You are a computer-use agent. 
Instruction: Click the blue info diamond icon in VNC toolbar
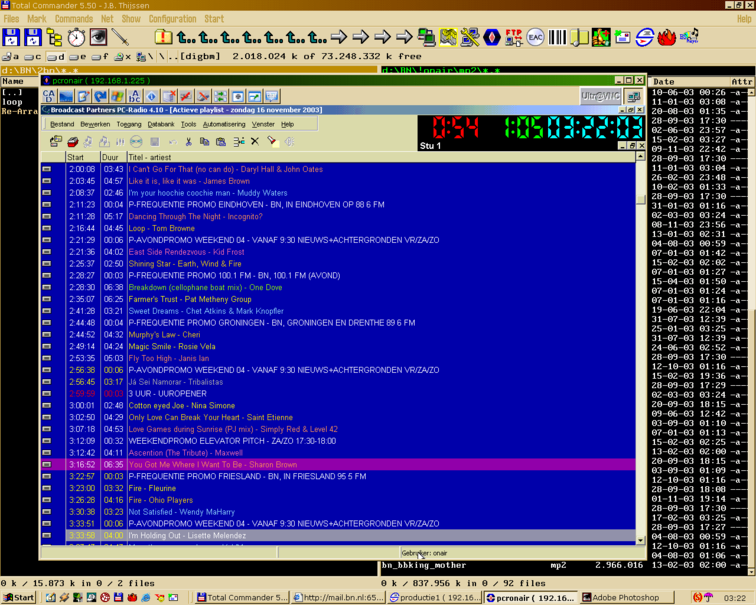(151, 96)
